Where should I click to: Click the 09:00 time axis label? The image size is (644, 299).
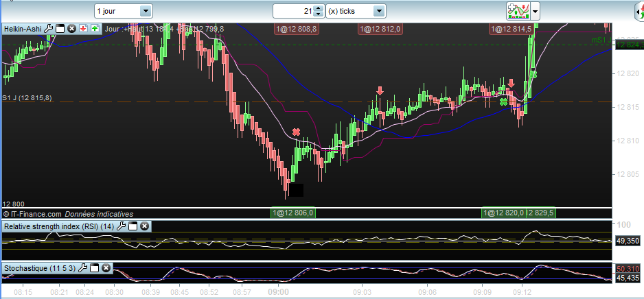tap(279, 292)
